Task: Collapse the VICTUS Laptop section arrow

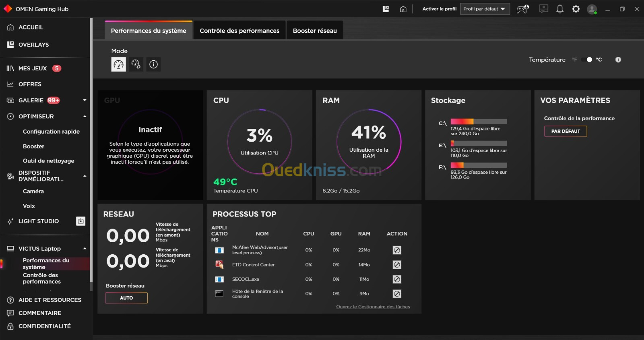Action: pos(85,249)
